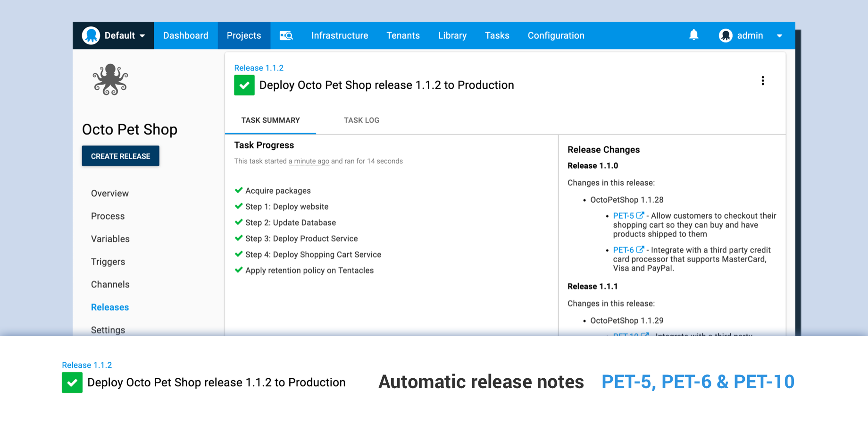Click the CREATE RELEASE button
Viewport: 868px width, 425px height.
120,156
